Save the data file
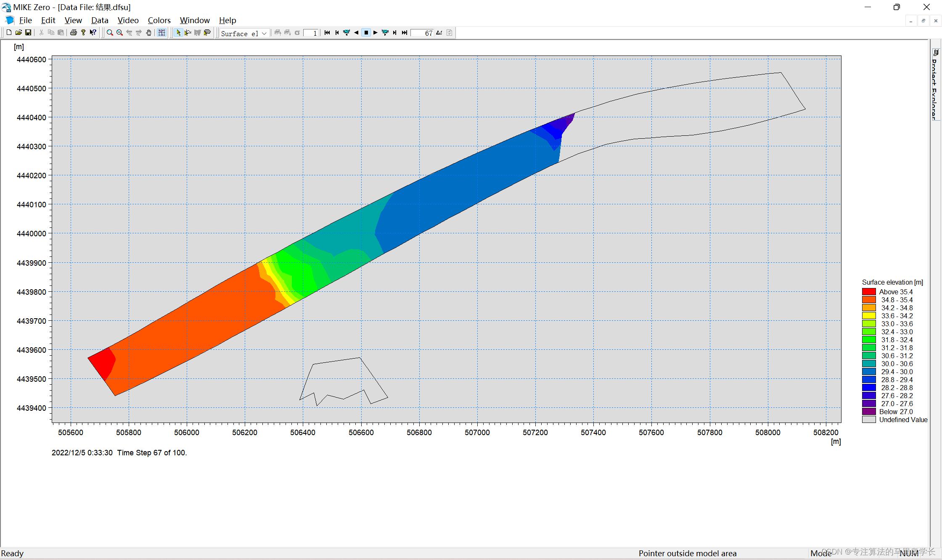 pos(28,33)
